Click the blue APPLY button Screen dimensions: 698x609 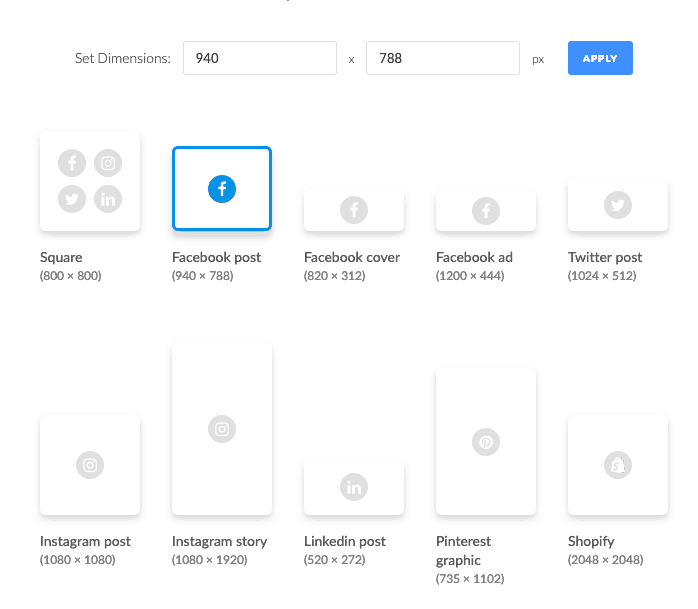point(600,58)
